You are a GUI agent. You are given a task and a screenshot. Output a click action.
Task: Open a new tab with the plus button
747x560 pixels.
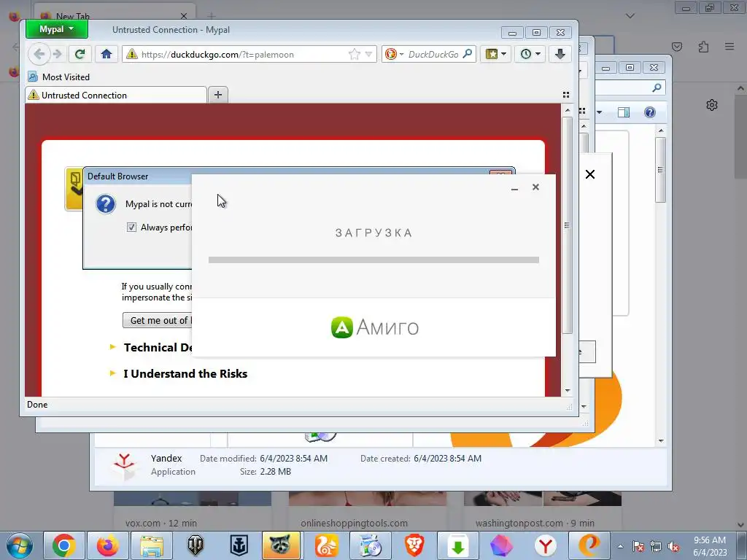point(218,95)
